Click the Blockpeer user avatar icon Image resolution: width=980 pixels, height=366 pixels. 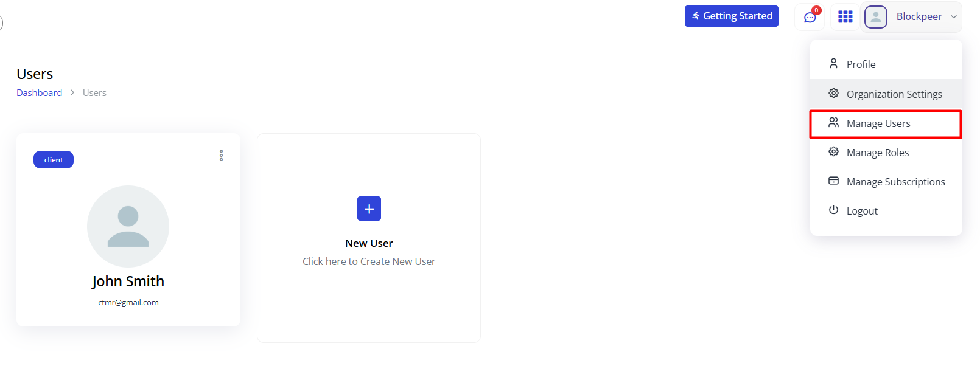[875, 17]
